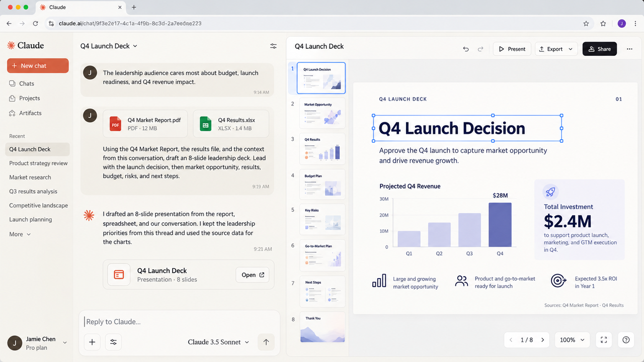The height and width of the screenshot is (362, 644).
Task: Click the plus attachment button in composer
Action: tap(92, 342)
